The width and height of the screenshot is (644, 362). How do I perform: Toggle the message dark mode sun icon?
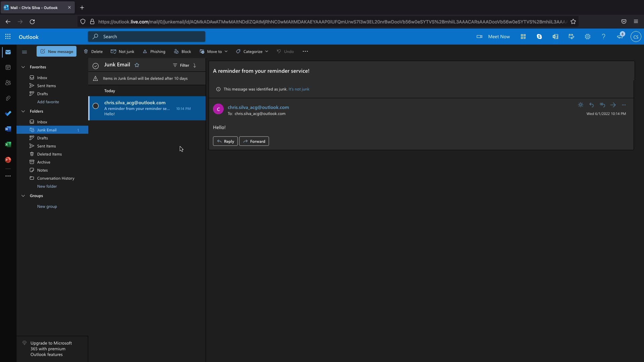[x=581, y=105]
